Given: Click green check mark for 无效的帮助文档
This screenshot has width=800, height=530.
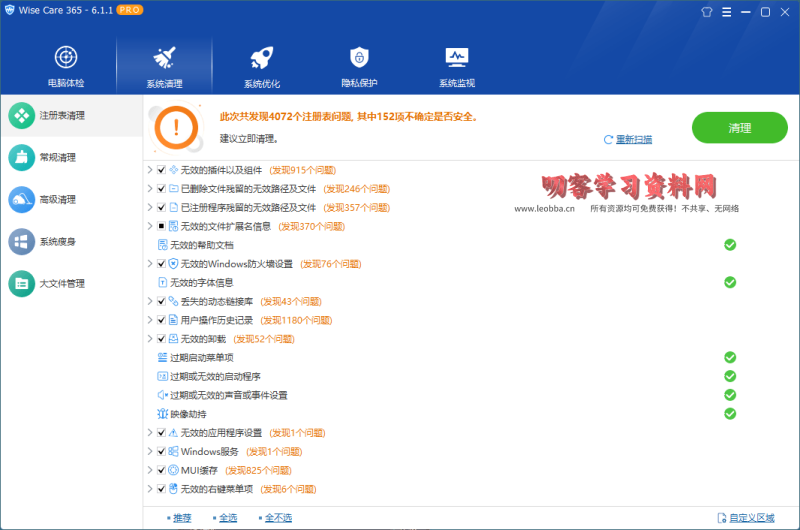Looking at the screenshot, I should 730,245.
